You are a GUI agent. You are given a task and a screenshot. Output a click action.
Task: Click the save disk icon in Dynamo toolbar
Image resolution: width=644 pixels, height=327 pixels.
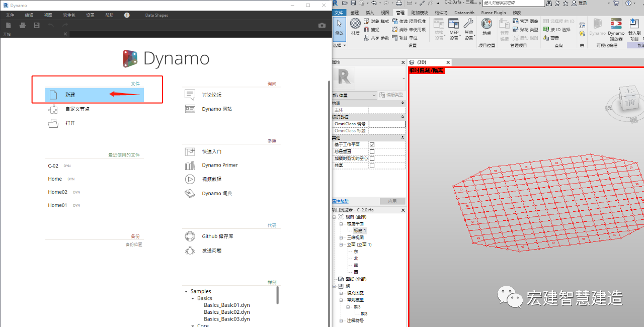click(37, 25)
